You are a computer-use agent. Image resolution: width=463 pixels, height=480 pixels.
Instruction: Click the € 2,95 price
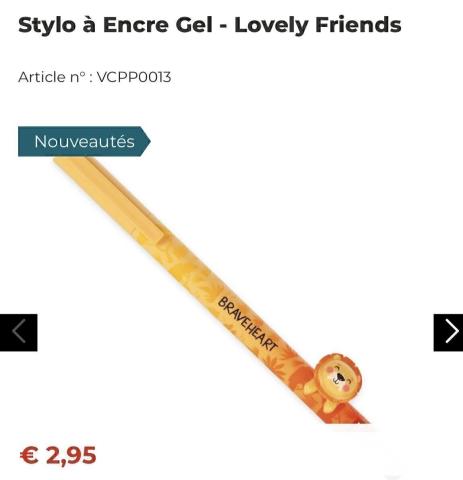[x=58, y=455]
